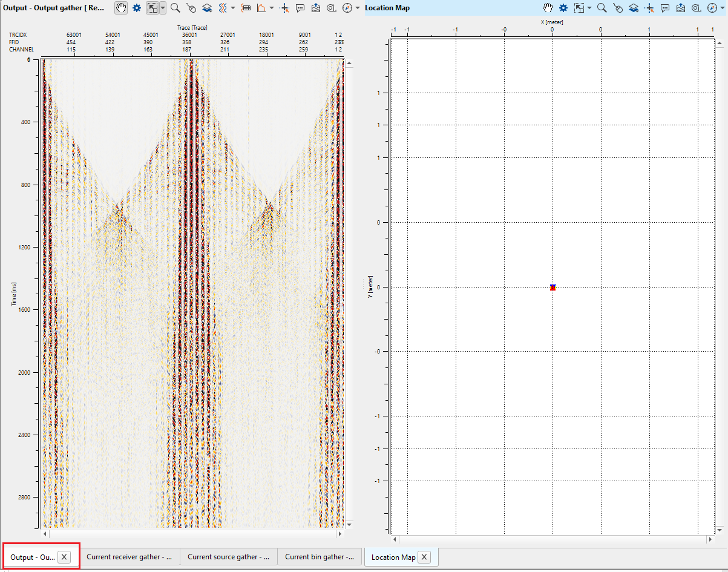Select zoom magnifier in Output gather toolbar
Viewport: 728px width, 572px height.
click(175, 8)
